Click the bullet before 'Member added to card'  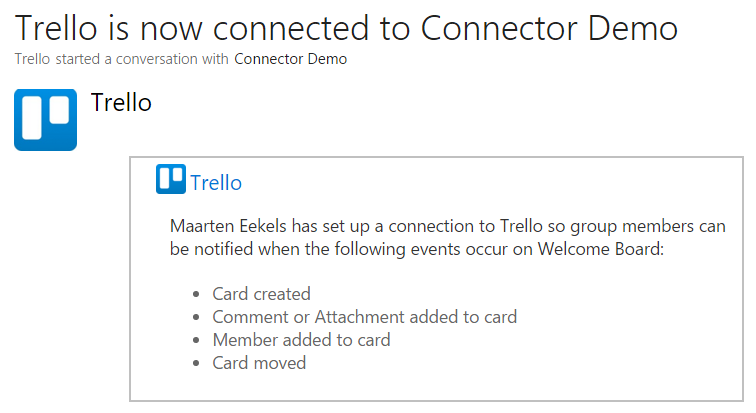[196, 340]
